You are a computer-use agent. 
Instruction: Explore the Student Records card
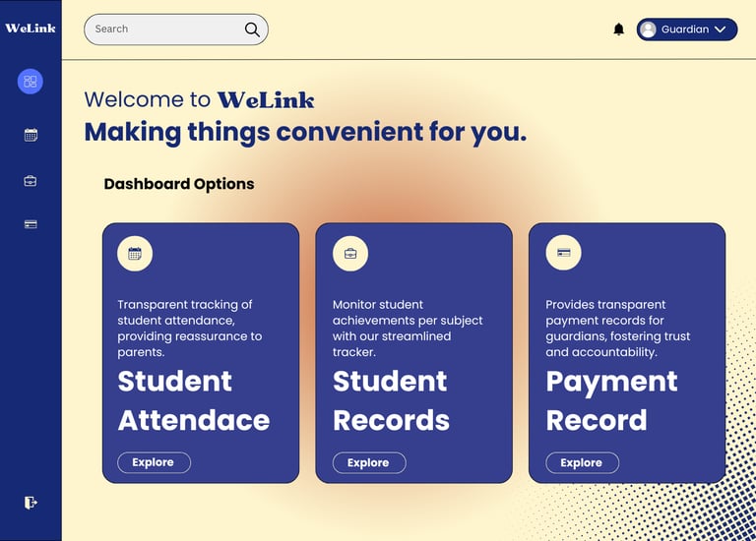(x=369, y=463)
